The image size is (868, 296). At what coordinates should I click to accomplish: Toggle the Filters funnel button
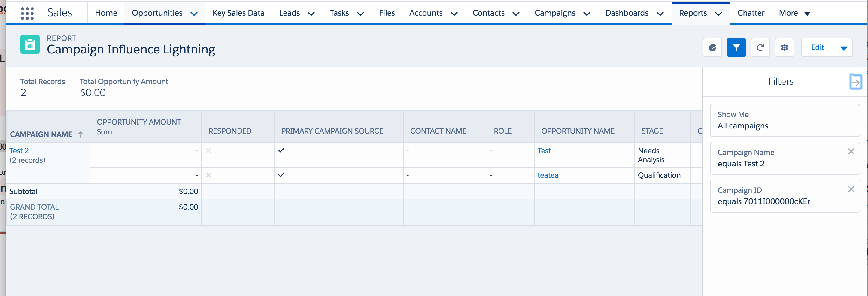(x=736, y=47)
